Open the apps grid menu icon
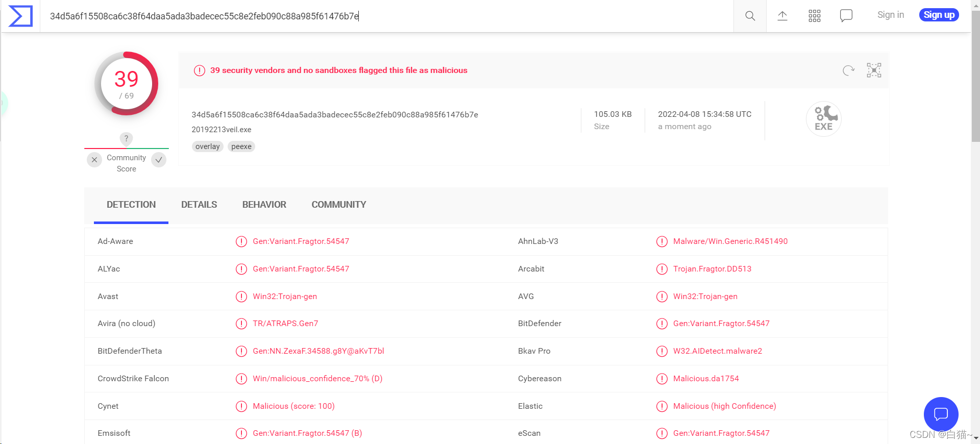980x444 pixels. 815,16
